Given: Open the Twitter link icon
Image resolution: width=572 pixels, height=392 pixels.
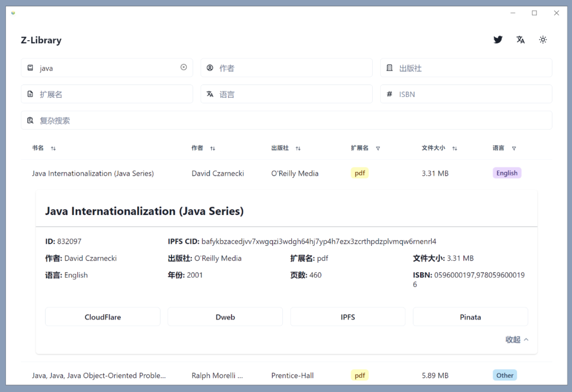Looking at the screenshot, I should coord(498,40).
